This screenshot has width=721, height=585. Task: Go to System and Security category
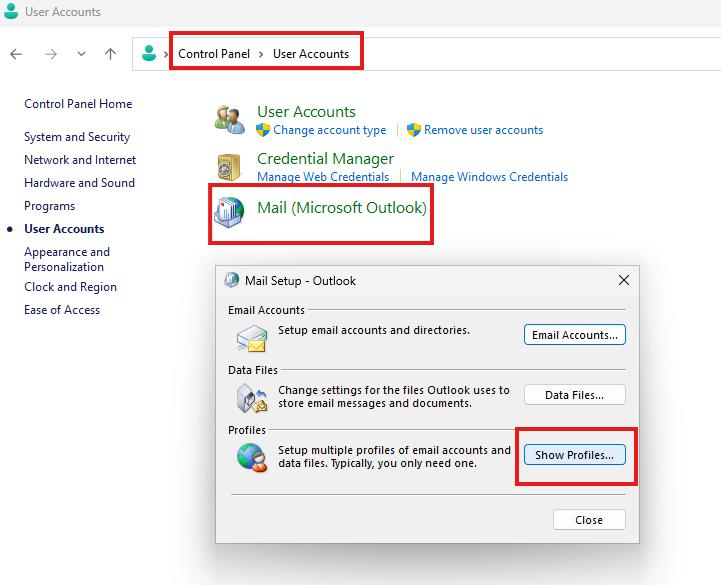(x=77, y=137)
